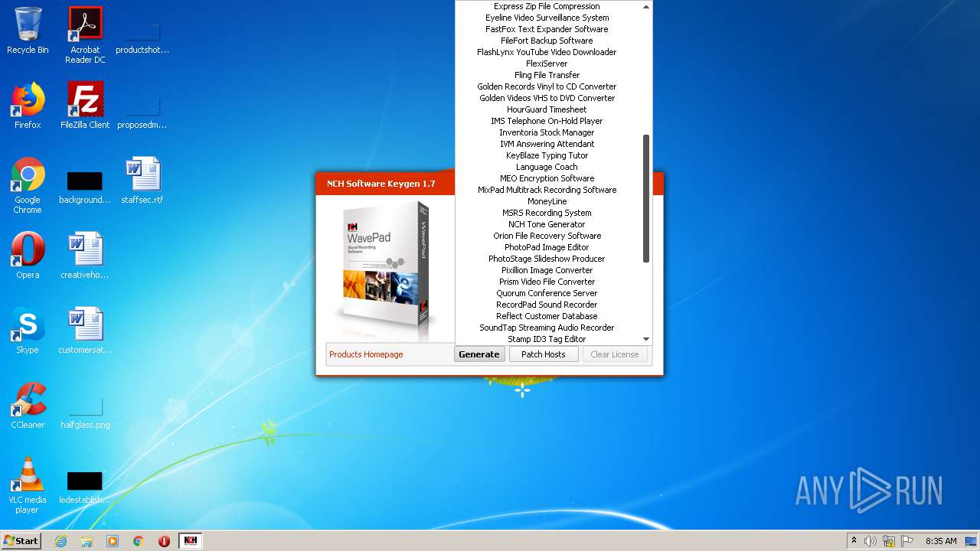Viewport: 980px width, 551px height.
Task: Choose Golden Records Vinyl to CD Converter
Action: point(547,86)
